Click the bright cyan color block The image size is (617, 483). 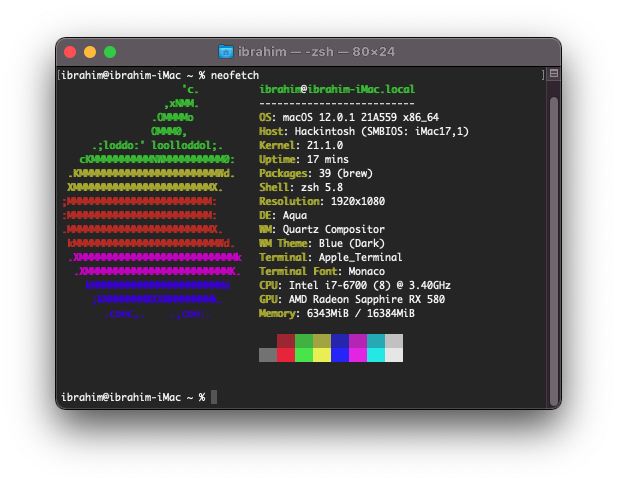376,355
